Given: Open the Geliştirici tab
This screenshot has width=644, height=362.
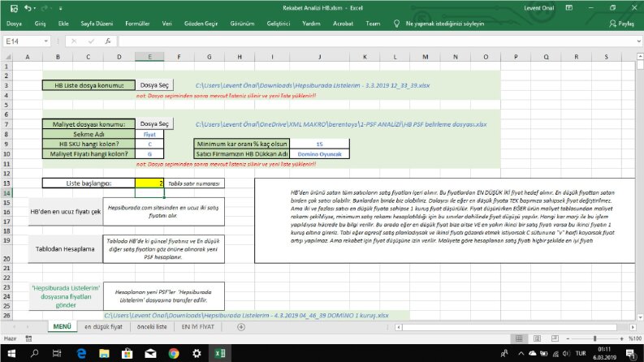Looking at the screenshot, I should pos(279,24).
